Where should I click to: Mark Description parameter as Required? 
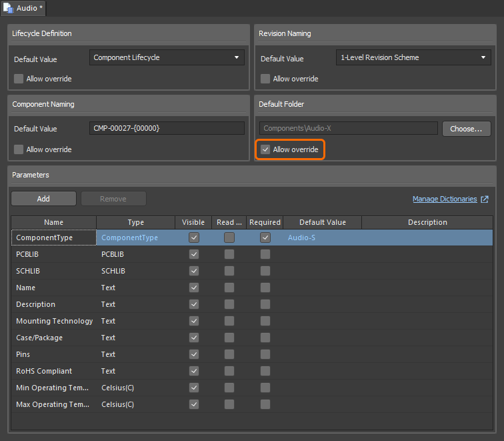coord(265,304)
